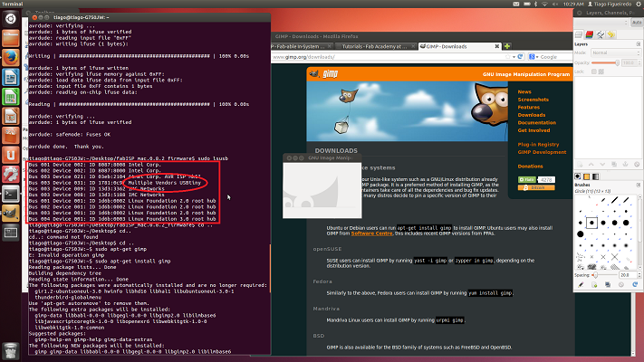The height and width of the screenshot is (362, 644).
Task: Increment the Spacing stepper
Action: [639, 273]
